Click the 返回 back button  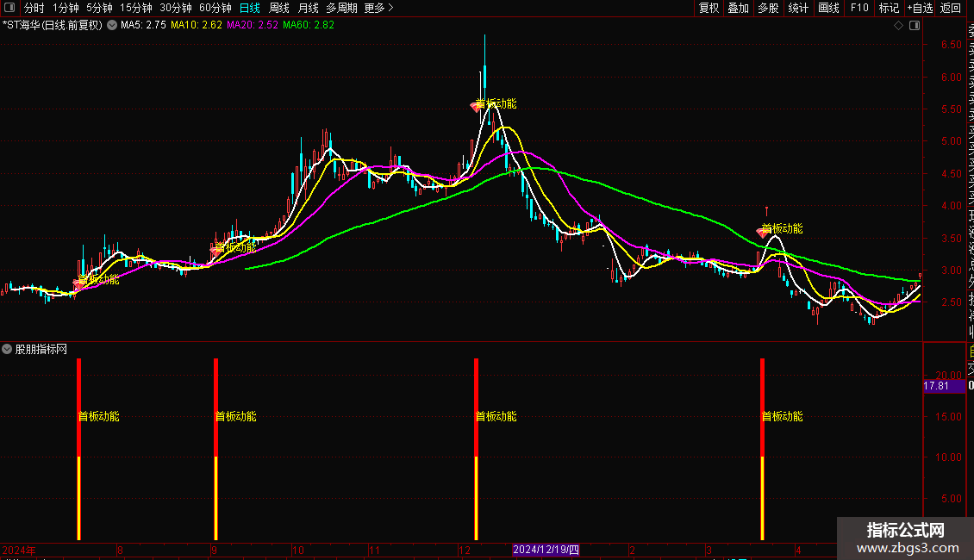(951, 8)
